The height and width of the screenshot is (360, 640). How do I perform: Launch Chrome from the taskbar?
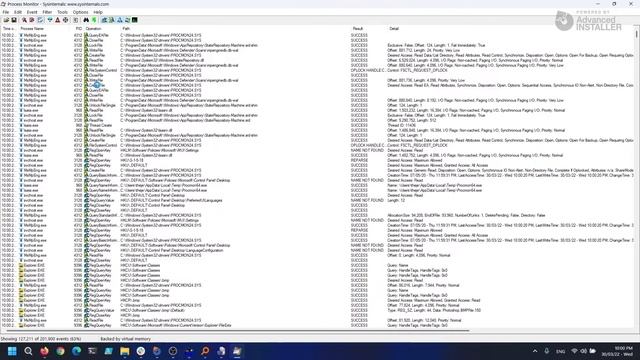coord(60,351)
